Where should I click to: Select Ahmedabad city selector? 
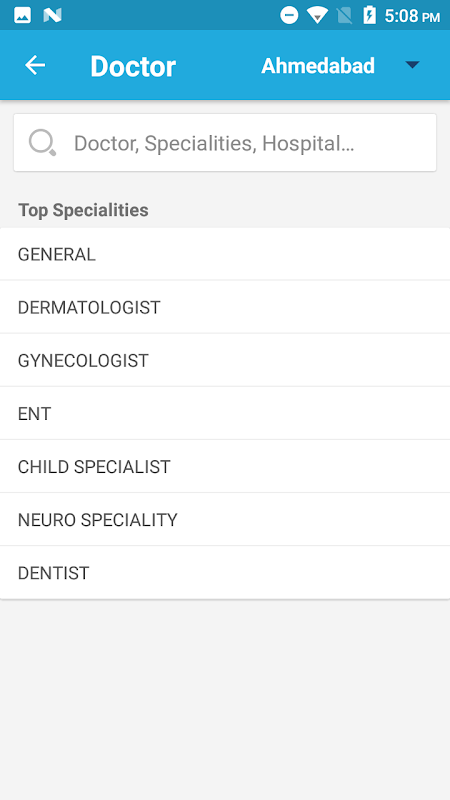pyautogui.click(x=318, y=66)
